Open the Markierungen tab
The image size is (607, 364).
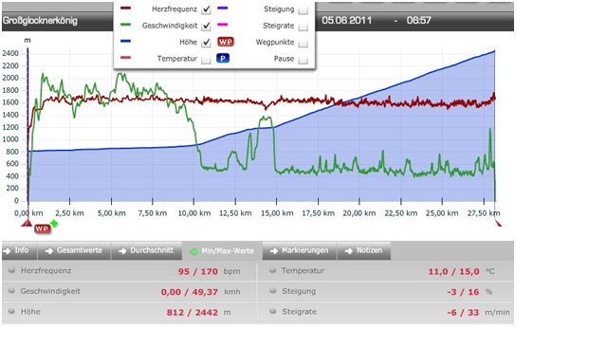tap(300, 250)
